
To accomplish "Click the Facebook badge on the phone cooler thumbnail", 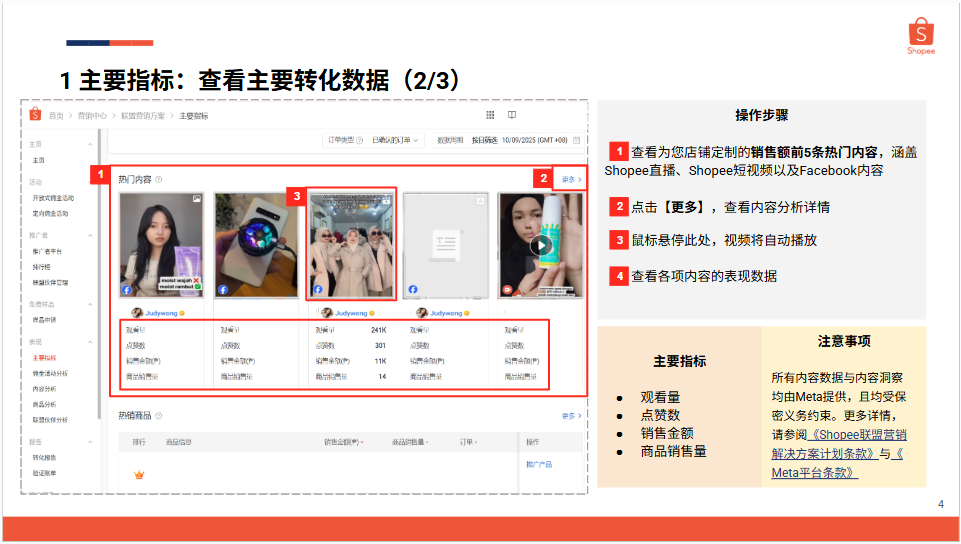I will pyautogui.click(x=222, y=290).
